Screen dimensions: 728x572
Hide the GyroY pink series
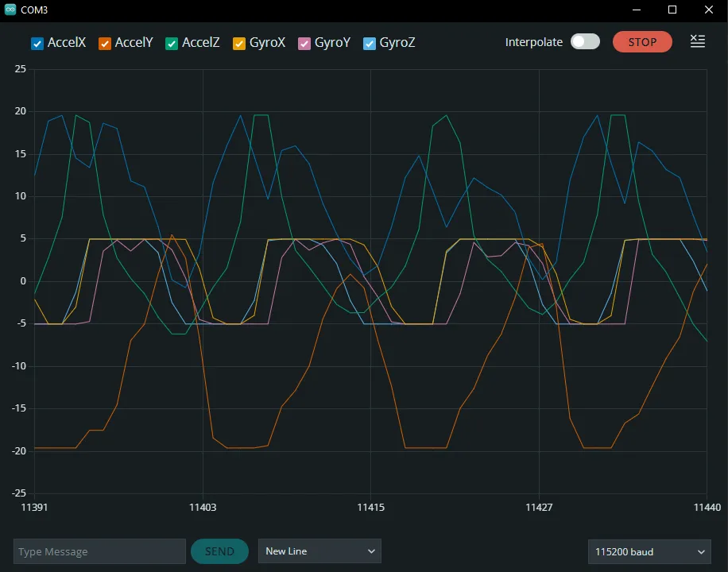304,44
